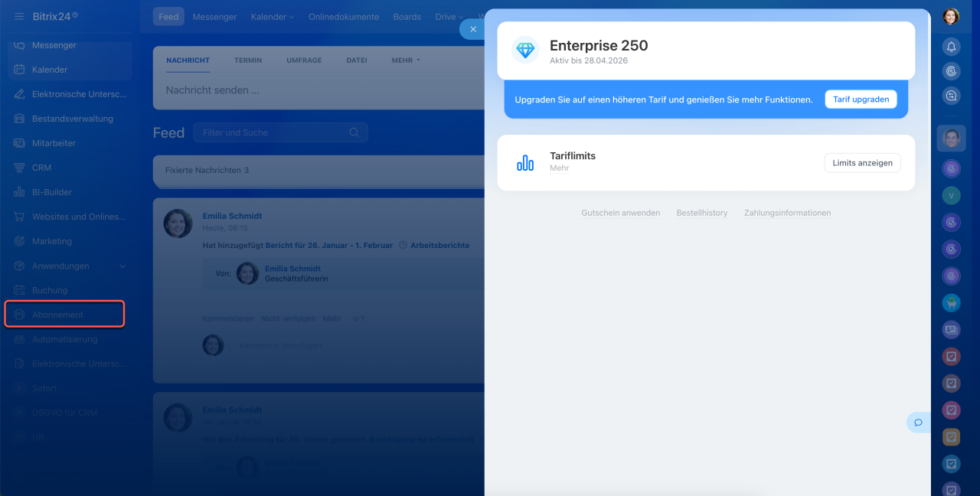Expand Mehr under Tariflimits
The height and width of the screenshot is (496, 980).
click(559, 168)
